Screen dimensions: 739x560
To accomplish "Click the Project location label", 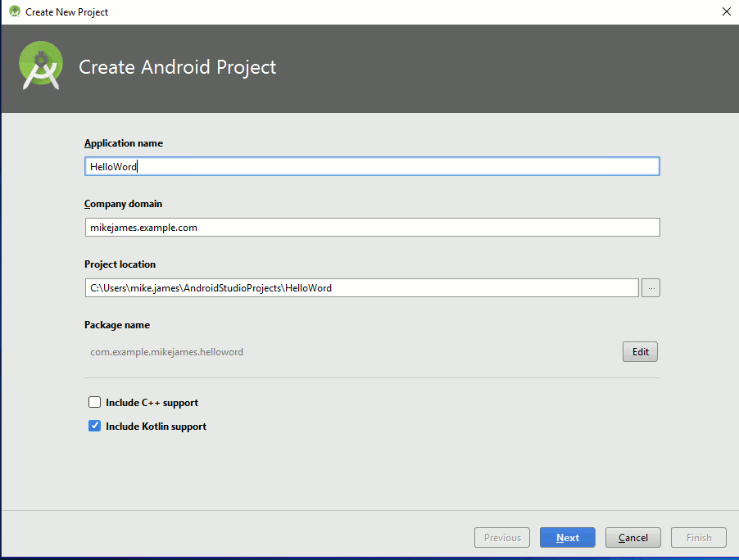I will (120, 264).
